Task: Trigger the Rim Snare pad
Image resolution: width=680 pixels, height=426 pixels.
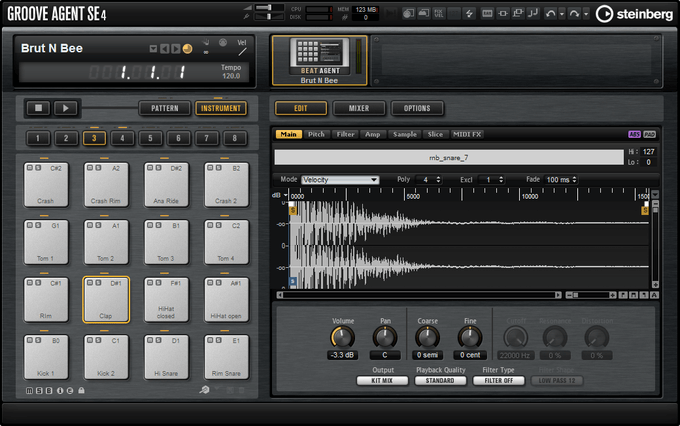Action: [226, 357]
